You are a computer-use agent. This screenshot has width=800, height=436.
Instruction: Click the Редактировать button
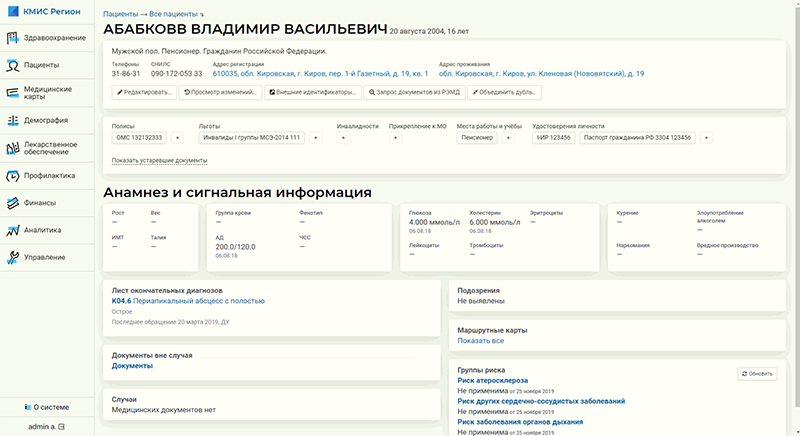144,92
